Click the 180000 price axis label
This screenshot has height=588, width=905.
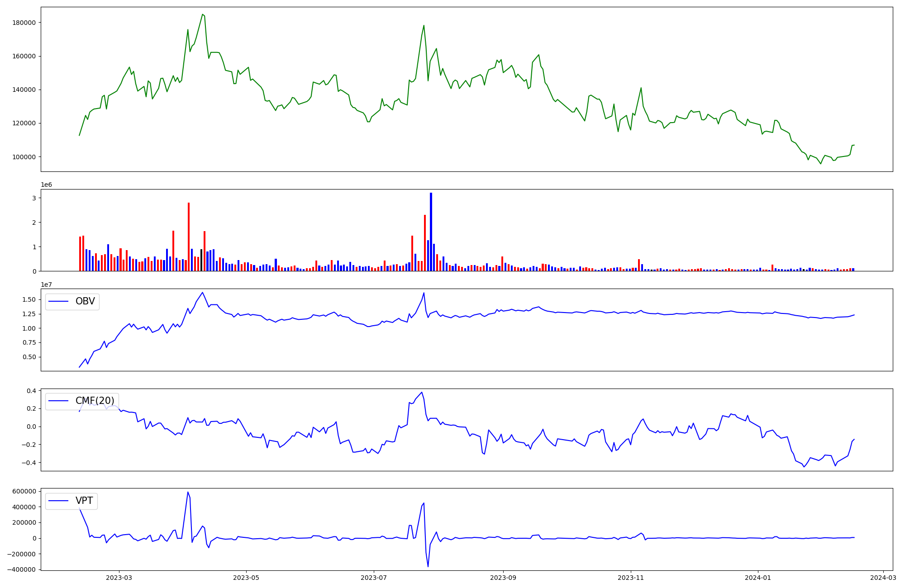click(x=24, y=23)
